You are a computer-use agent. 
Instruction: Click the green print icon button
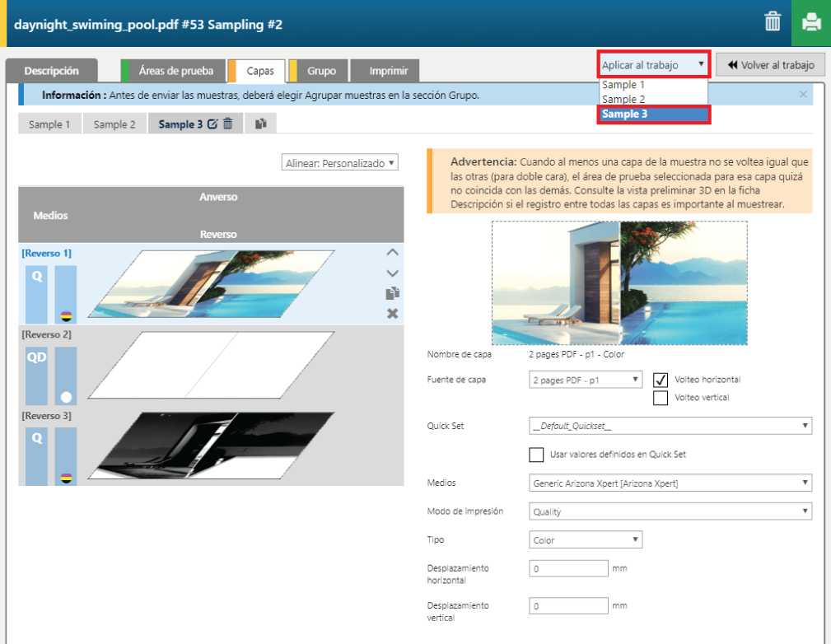pos(811,23)
